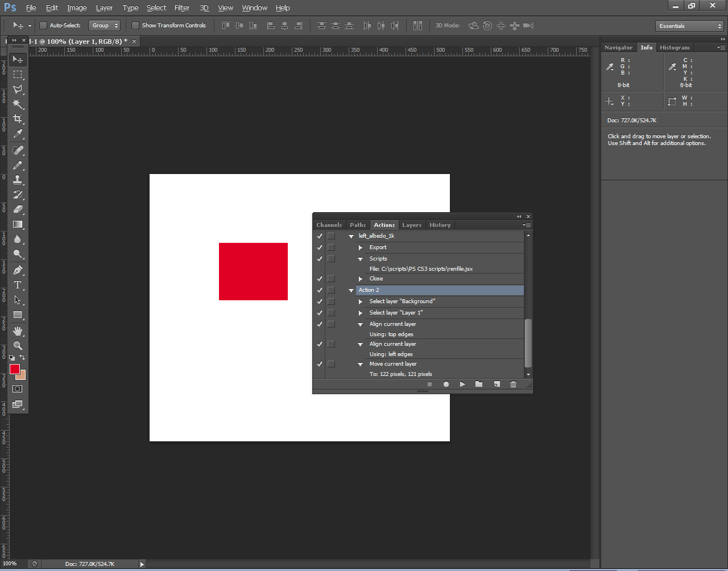Switch to the Channels tab
The image size is (728, 571).
coord(329,225)
